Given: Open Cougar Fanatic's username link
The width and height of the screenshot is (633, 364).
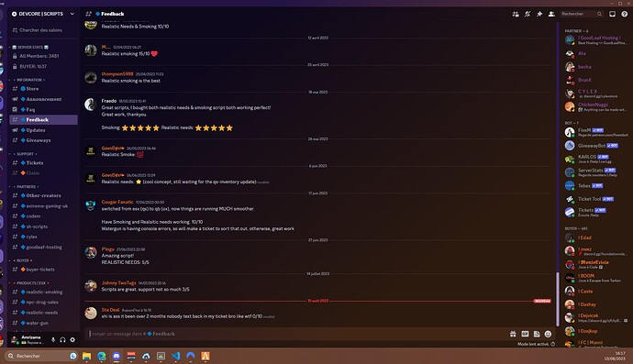Looking at the screenshot, I should 117,202.
